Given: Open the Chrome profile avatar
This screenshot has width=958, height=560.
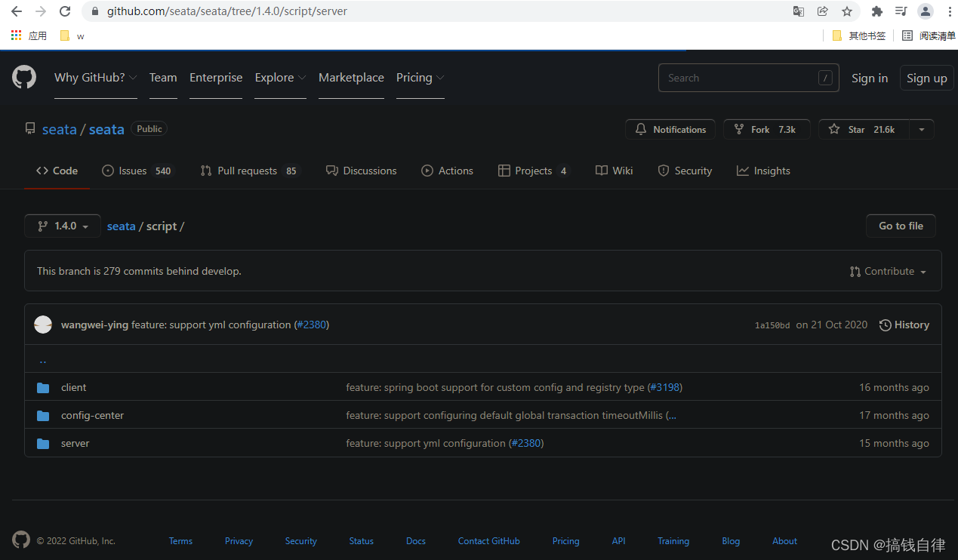Looking at the screenshot, I should 926,11.
